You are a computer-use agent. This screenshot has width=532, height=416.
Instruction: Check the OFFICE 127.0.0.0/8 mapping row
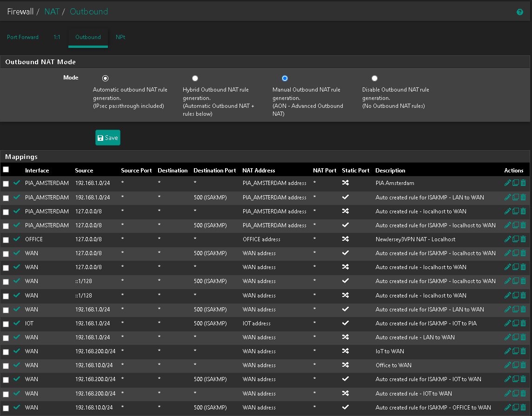(x=6, y=240)
